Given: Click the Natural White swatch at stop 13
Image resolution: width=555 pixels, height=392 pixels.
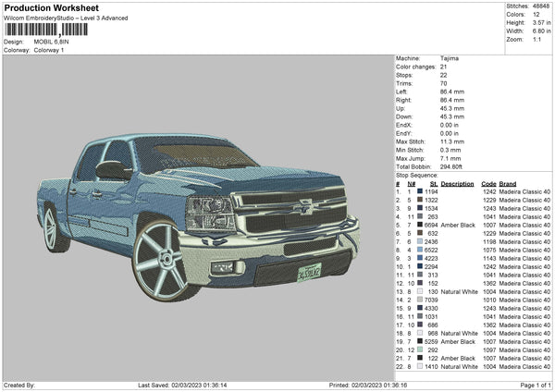Looking at the screenshot, I should [418, 291].
